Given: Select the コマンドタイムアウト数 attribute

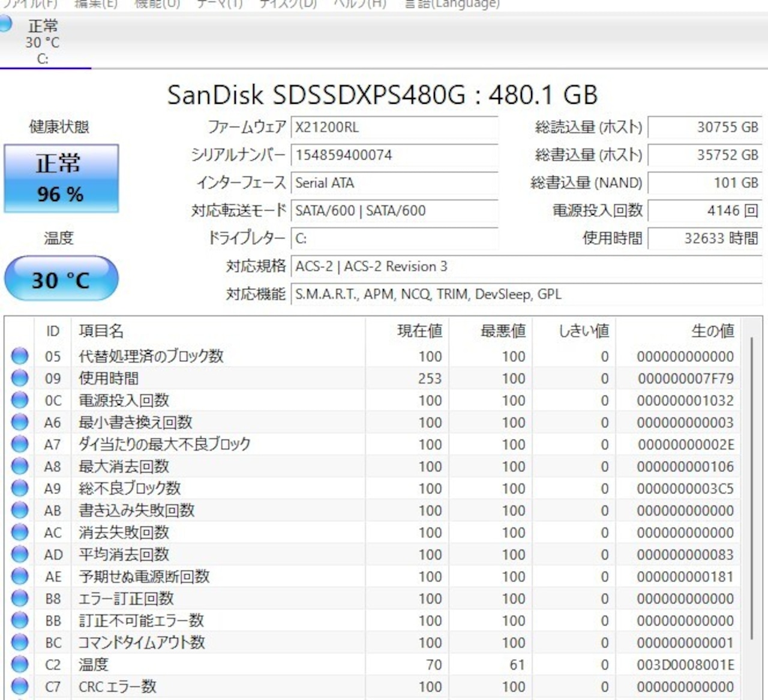Looking at the screenshot, I should 142,642.
